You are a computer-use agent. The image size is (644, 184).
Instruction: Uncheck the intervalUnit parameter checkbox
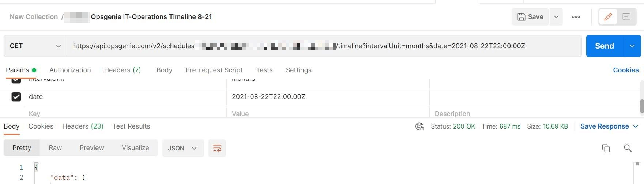click(16, 80)
